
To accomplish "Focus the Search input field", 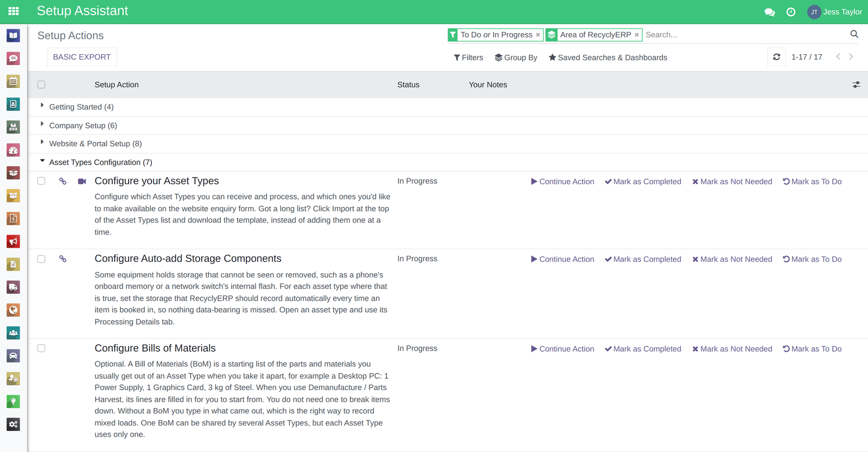I will pyautogui.click(x=745, y=35).
